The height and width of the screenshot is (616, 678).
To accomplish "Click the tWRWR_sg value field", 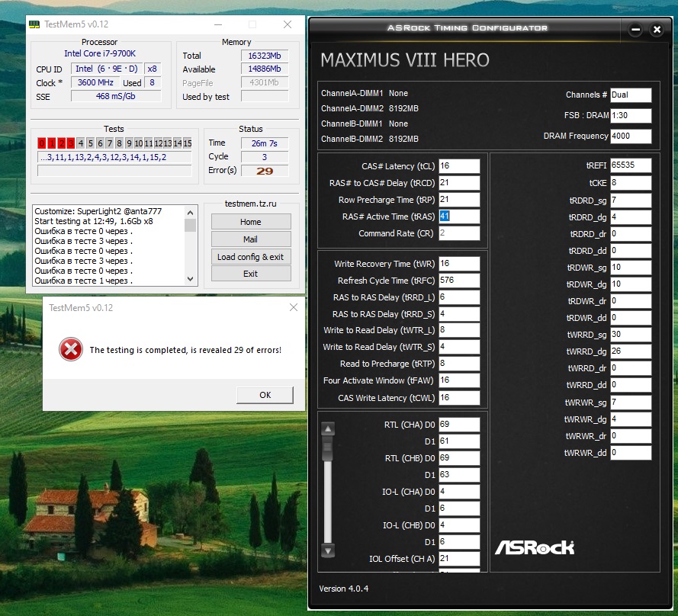I will (631, 403).
